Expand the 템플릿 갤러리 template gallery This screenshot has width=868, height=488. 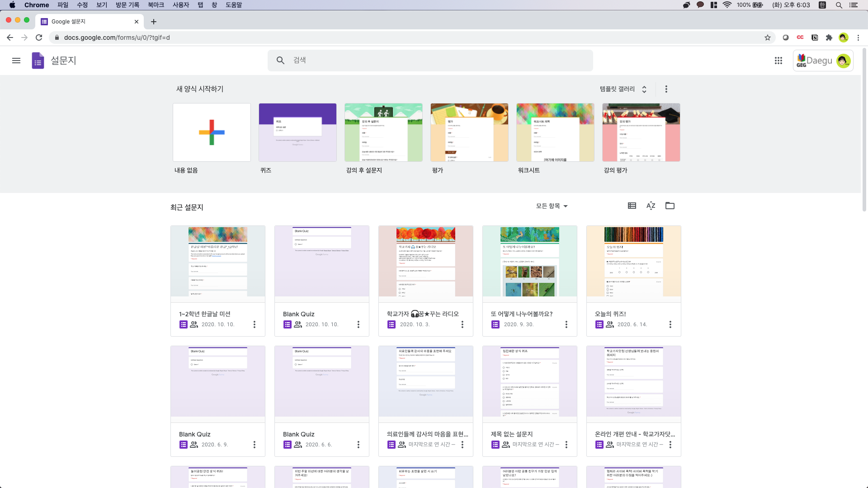[623, 89]
